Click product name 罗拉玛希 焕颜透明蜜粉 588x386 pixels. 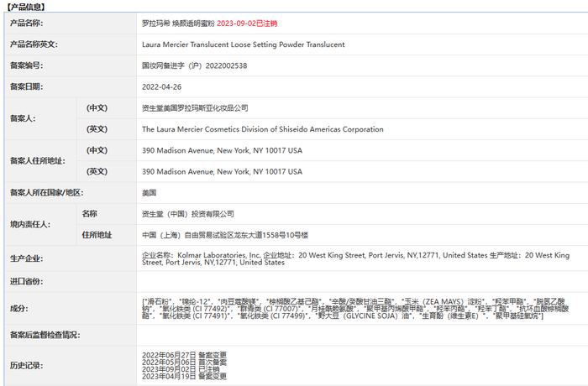(178, 23)
